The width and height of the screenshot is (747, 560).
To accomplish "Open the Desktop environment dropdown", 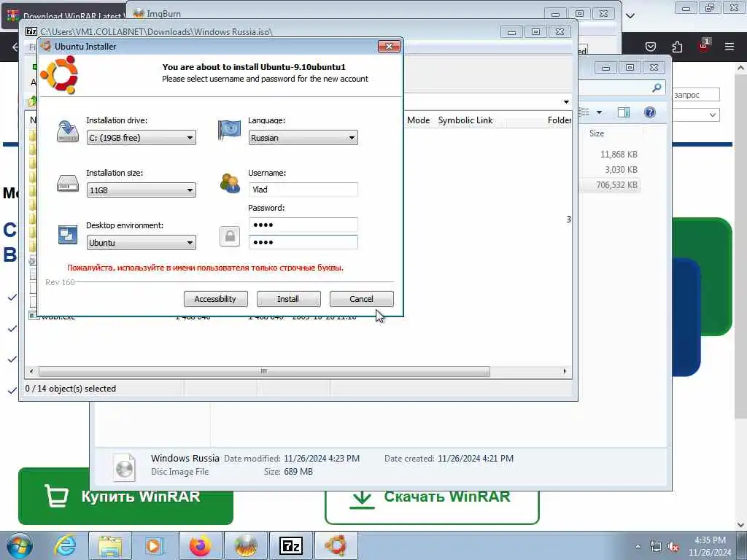I will [x=141, y=242].
